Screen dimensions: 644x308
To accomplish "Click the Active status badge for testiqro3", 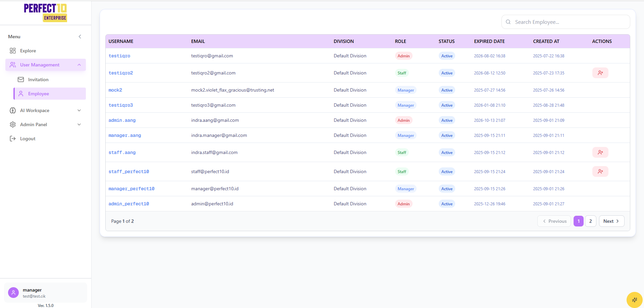I will pyautogui.click(x=447, y=105).
